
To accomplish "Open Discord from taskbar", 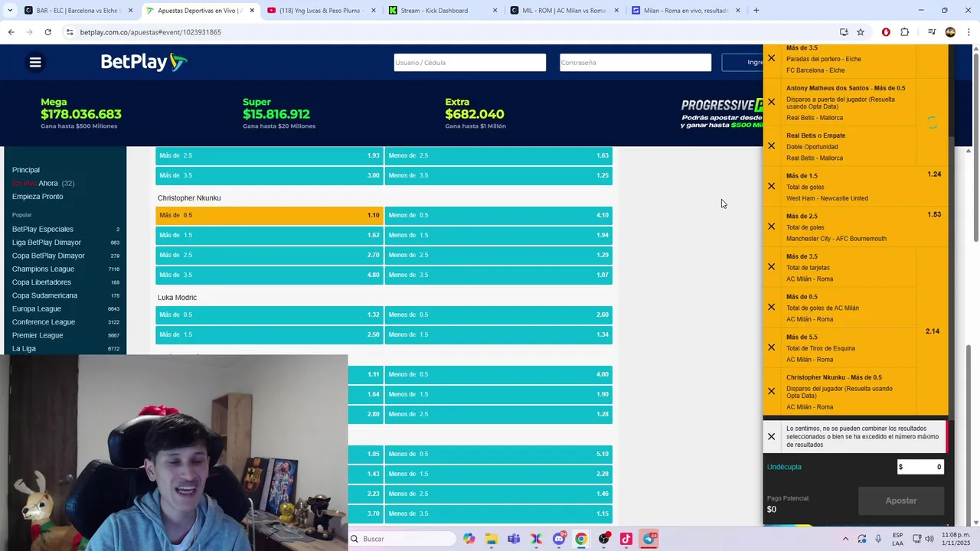I will click(x=559, y=539).
